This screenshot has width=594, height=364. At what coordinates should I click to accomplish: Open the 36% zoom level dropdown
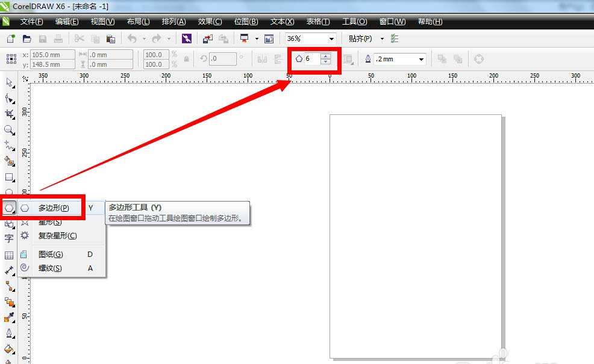point(331,39)
